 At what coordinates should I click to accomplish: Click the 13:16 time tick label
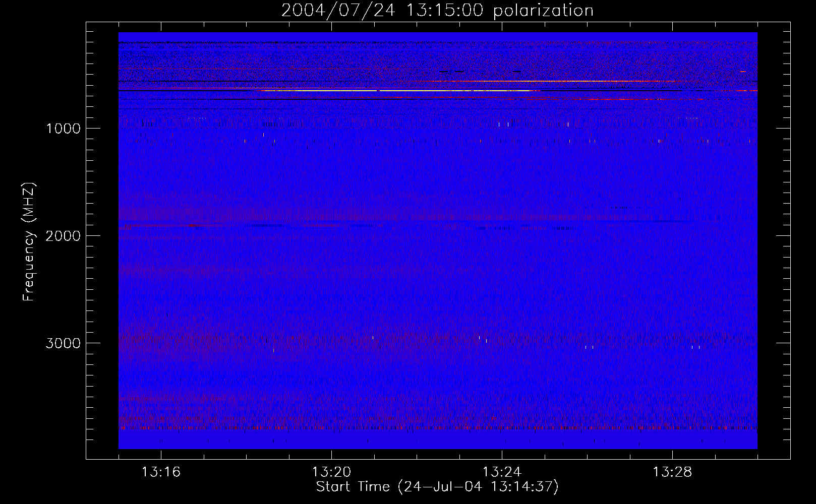pyautogui.click(x=161, y=472)
